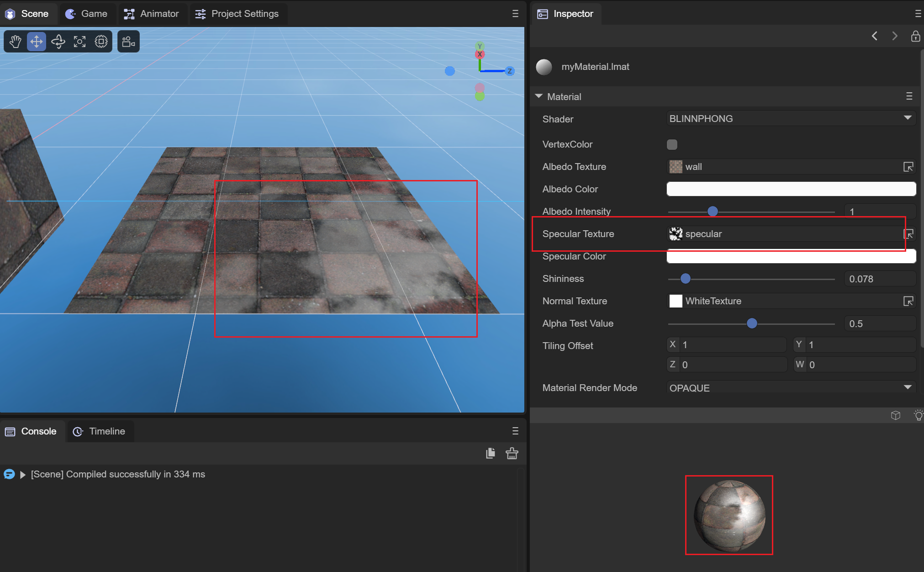Click the Albedo Color white swatch
Image resolution: width=924 pixels, height=572 pixels.
(791, 189)
